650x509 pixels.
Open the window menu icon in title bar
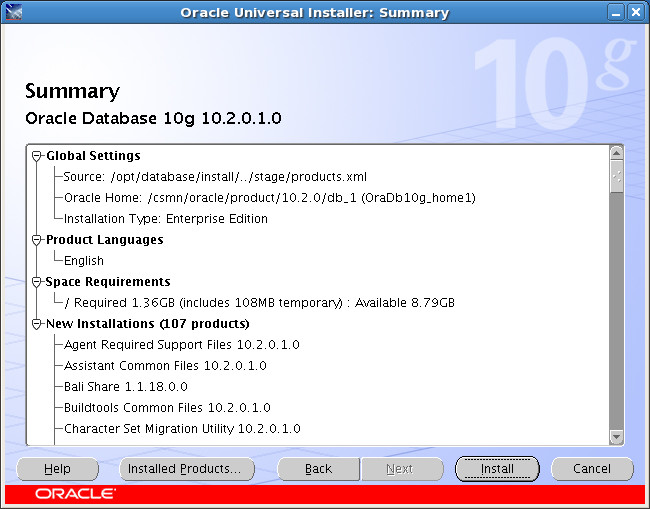14,12
